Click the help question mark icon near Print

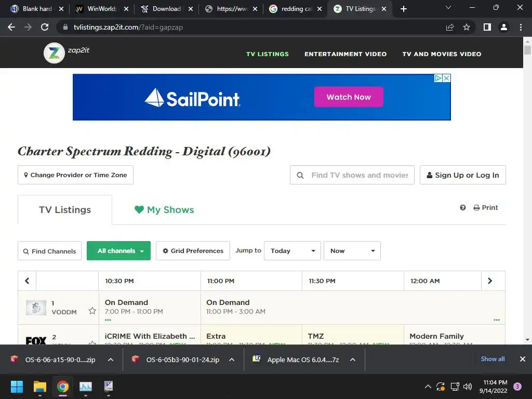(x=463, y=208)
